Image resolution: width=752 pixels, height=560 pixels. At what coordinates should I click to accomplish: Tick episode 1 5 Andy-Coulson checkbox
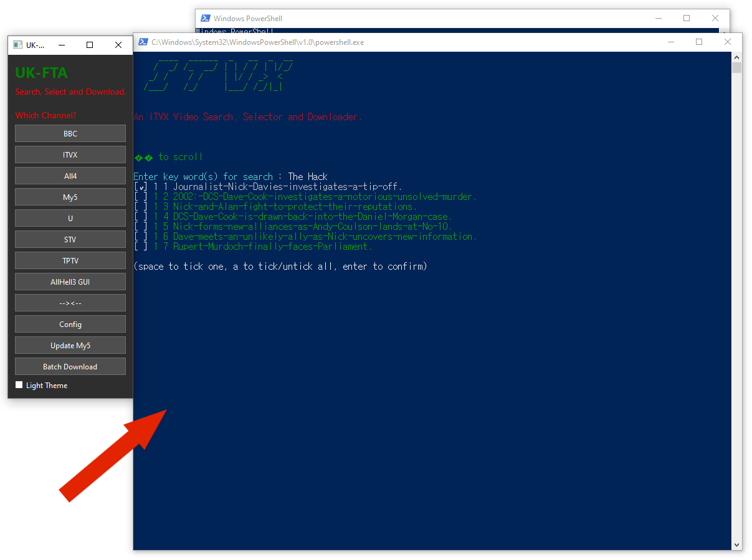pyautogui.click(x=141, y=227)
